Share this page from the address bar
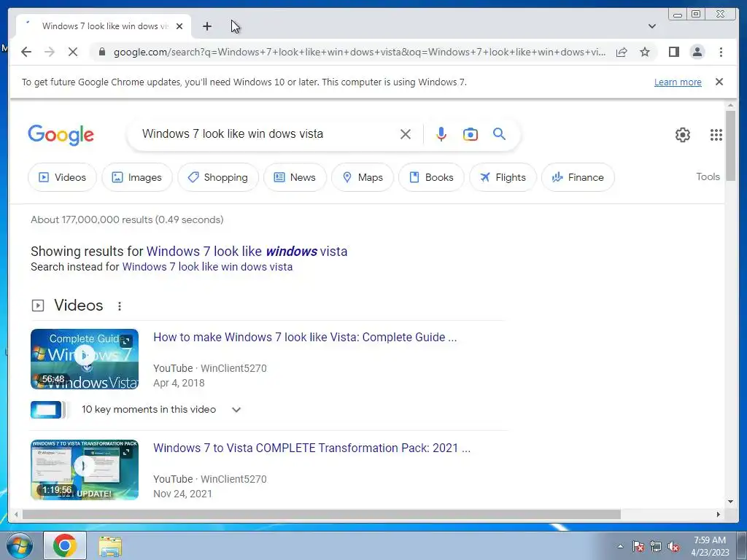This screenshot has width=747, height=560. point(622,52)
